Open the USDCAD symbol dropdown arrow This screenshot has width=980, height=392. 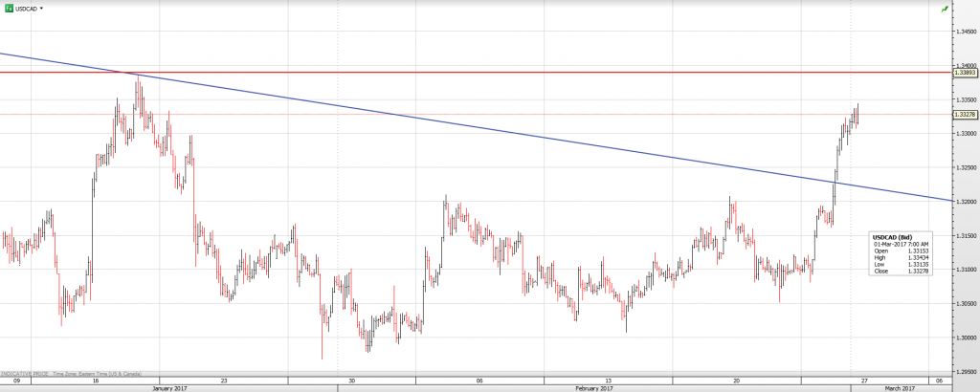tap(43, 8)
